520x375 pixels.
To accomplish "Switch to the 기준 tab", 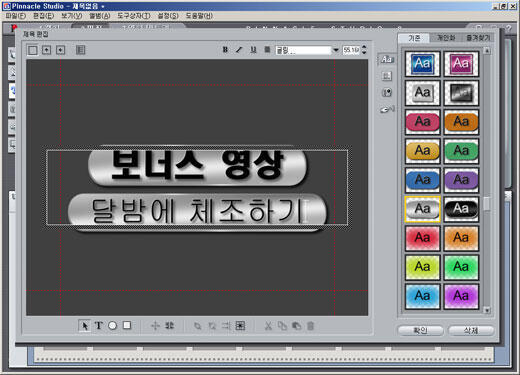I will coord(414,38).
